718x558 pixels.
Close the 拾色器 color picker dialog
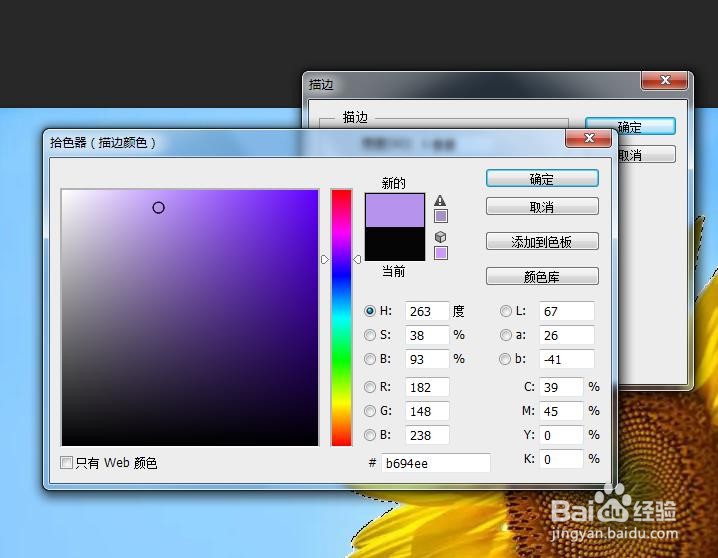(x=589, y=138)
